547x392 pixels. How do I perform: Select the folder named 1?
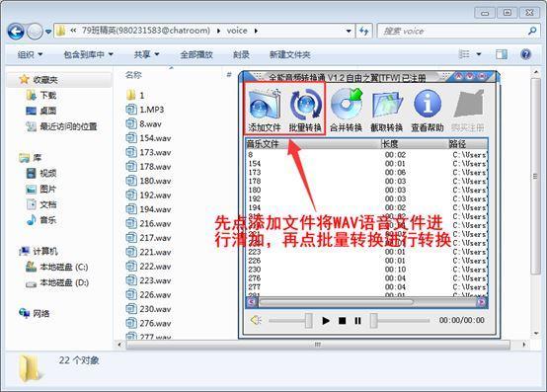[x=135, y=95]
